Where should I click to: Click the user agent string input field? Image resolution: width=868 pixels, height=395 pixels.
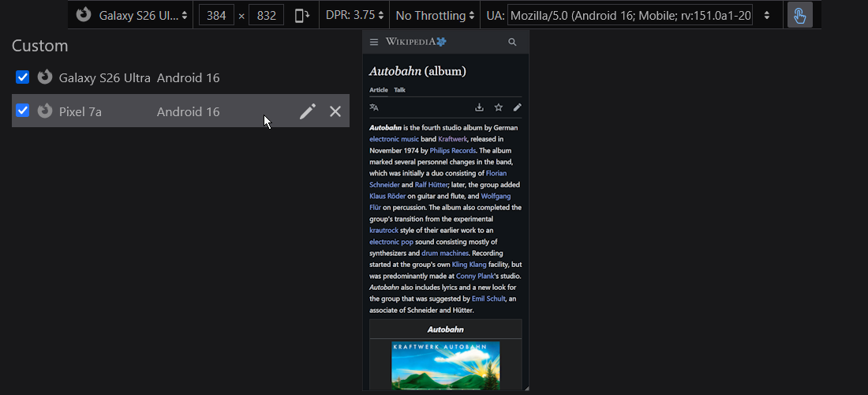click(630, 15)
